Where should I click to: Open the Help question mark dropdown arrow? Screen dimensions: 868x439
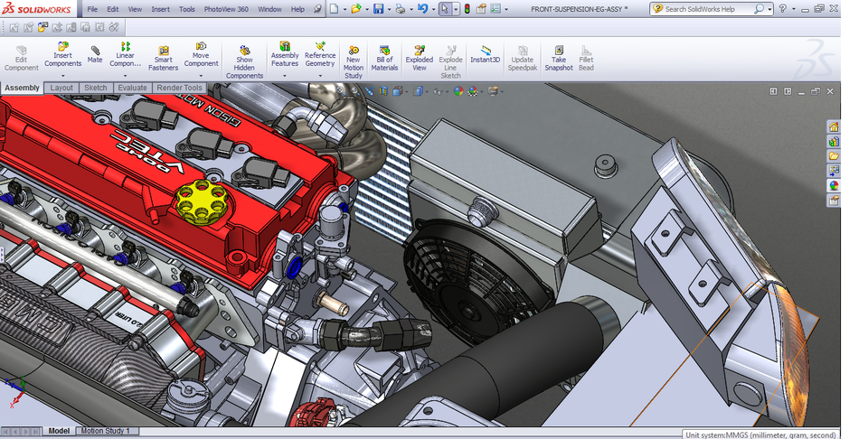[794, 9]
